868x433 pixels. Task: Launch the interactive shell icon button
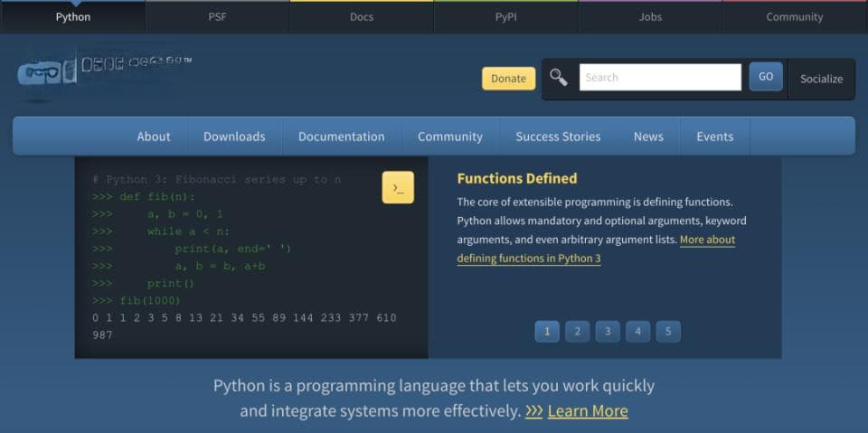click(x=398, y=188)
